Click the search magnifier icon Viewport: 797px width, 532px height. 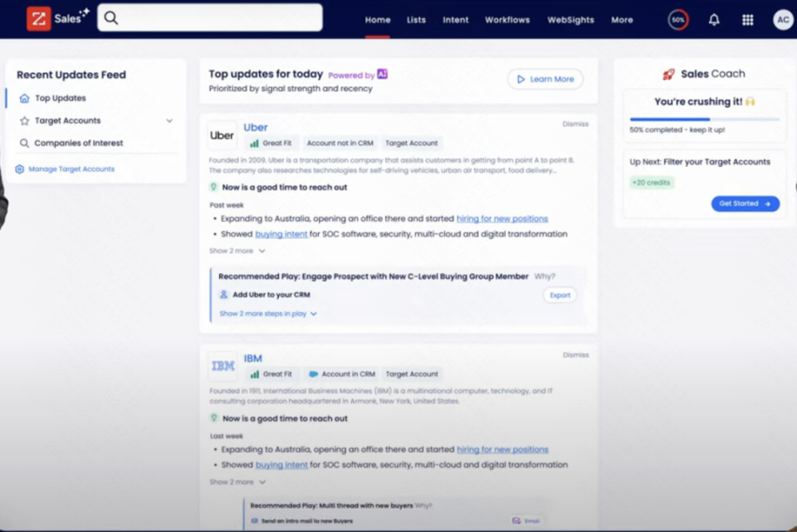click(110, 18)
